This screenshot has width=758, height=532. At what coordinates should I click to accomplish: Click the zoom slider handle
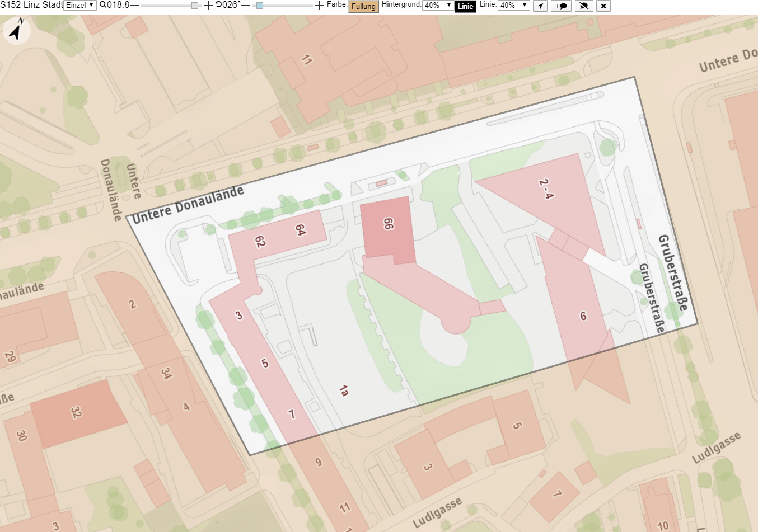(x=195, y=6)
